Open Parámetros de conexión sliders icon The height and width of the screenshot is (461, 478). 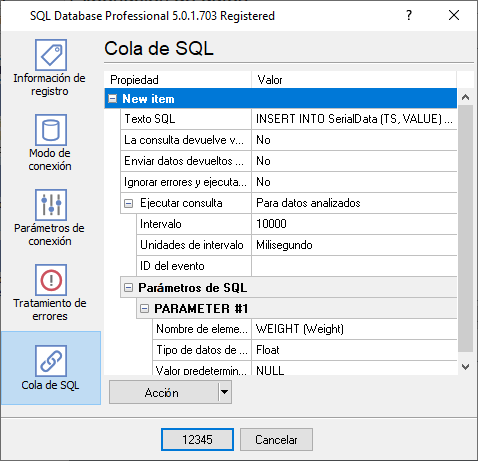tap(51, 205)
